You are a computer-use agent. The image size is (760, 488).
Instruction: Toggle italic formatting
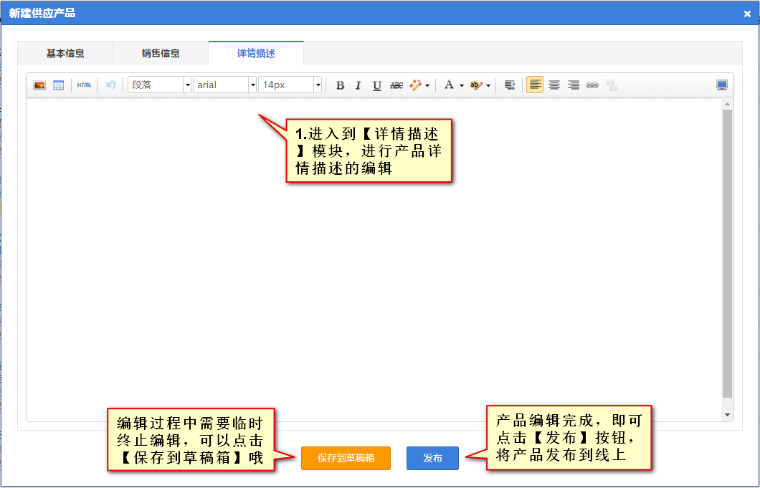coord(358,85)
